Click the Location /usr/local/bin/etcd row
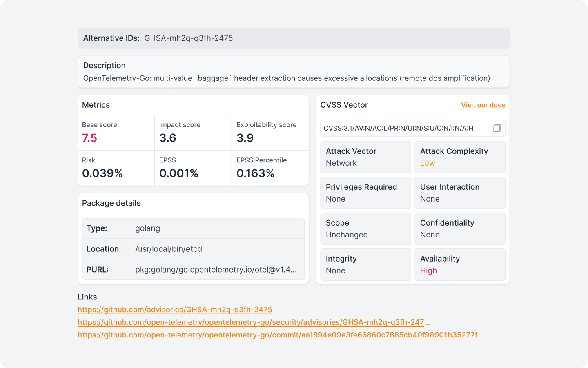Screen dimensions: 588x368 193,249
